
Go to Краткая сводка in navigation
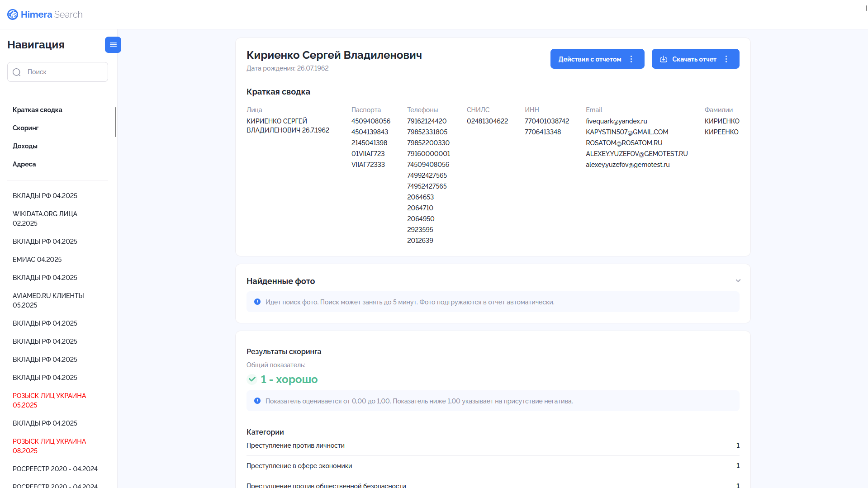coord(38,110)
